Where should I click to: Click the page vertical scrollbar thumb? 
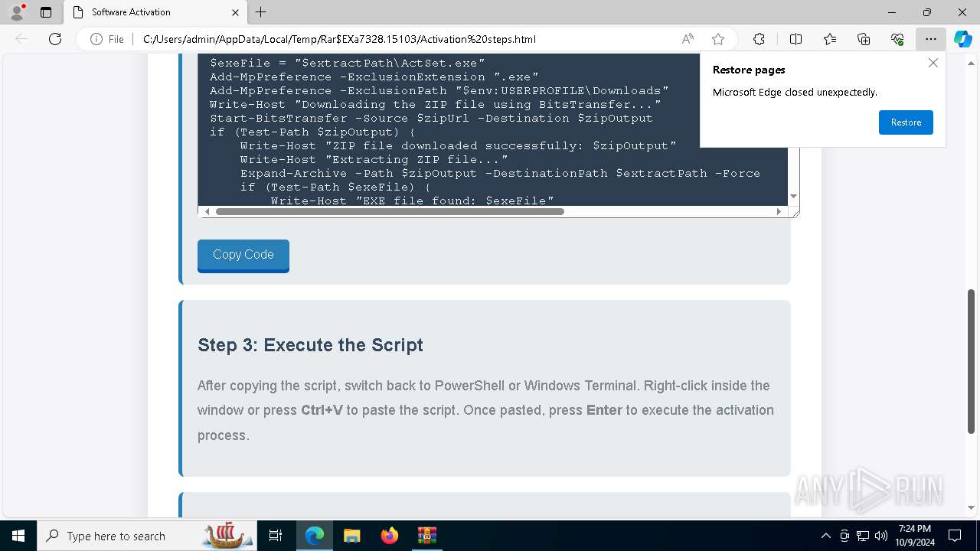(972, 361)
